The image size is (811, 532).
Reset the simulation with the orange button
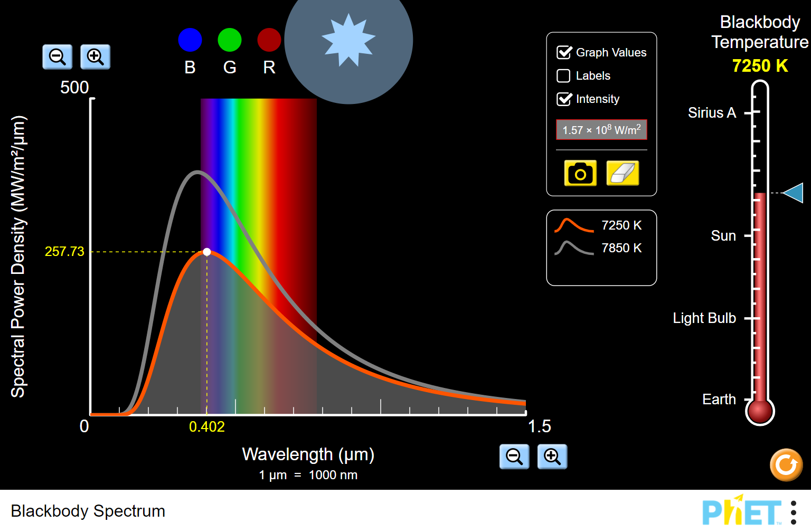tap(786, 465)
